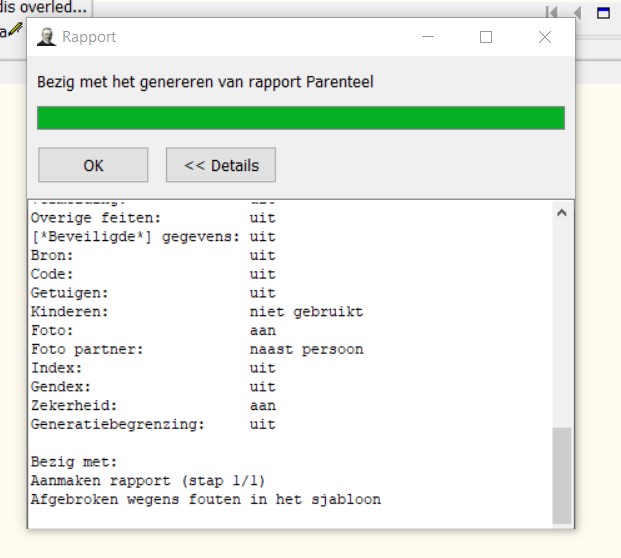
Task: Click the 'Foto partner' log line
Action: 196,349
